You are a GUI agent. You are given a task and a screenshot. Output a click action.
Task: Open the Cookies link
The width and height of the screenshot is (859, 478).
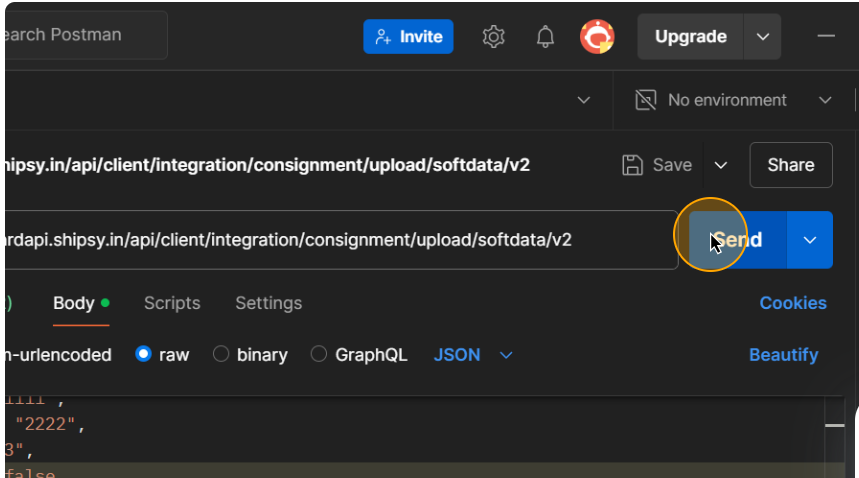click(793, 303)
